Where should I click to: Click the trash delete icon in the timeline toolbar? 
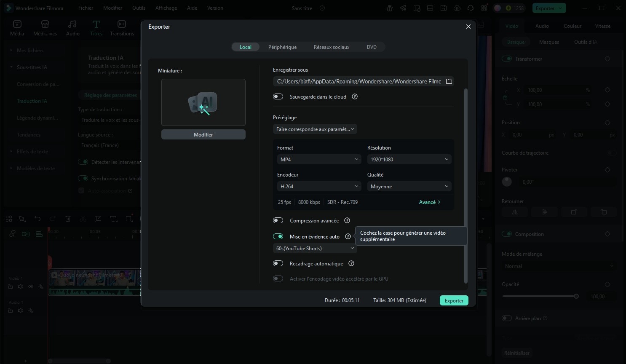point(68,219)
